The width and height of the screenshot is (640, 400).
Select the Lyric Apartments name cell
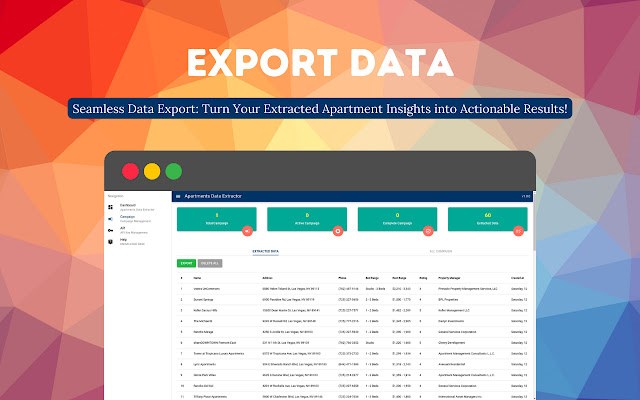pos(204,364)
